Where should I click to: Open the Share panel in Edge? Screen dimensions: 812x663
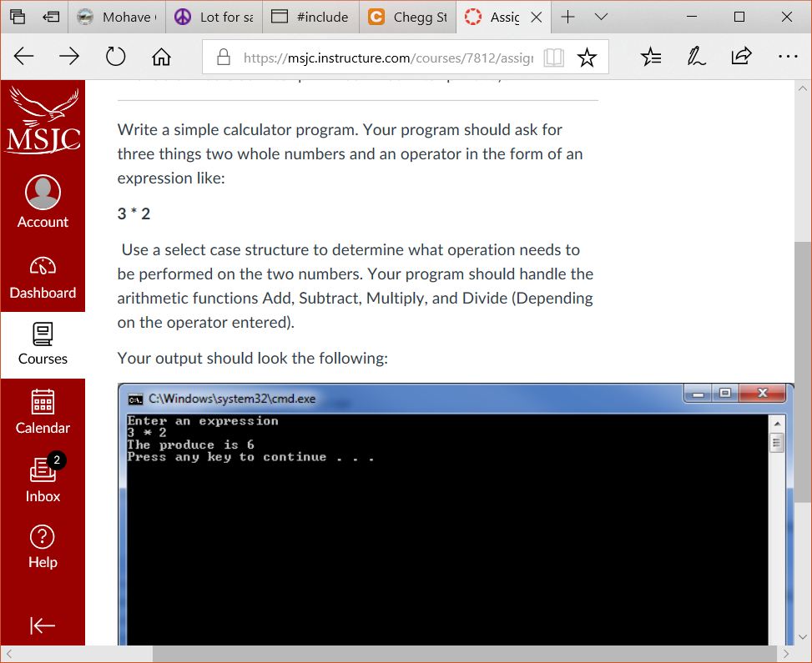(741, 55)
